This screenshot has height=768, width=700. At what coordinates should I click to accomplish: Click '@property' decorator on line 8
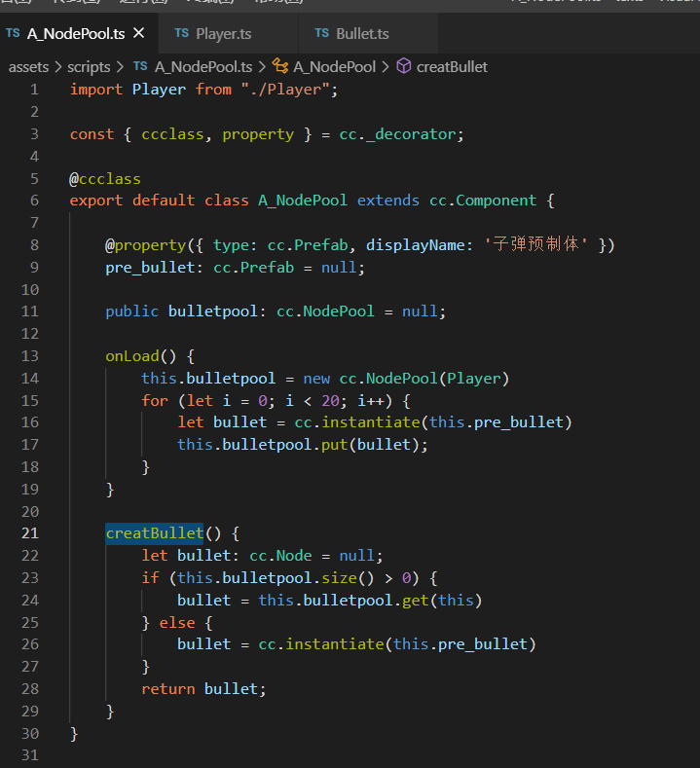click(x=145, y=245)
